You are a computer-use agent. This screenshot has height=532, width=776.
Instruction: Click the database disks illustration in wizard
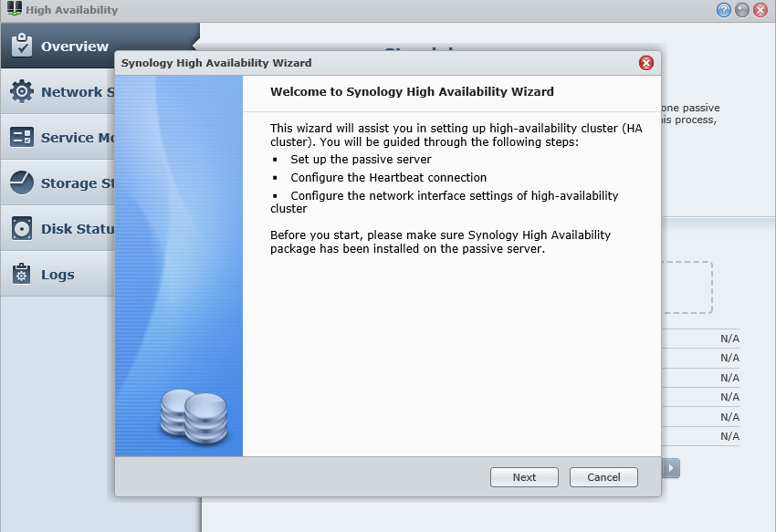(194, 416)
